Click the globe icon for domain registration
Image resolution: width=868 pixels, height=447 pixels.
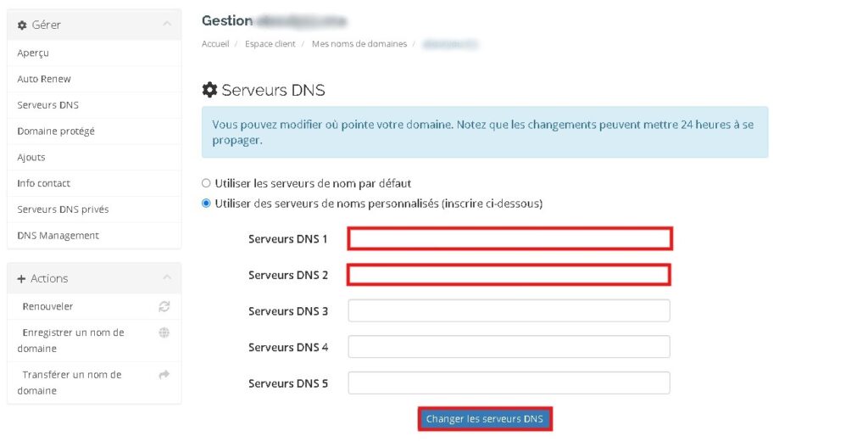point(164,332)
